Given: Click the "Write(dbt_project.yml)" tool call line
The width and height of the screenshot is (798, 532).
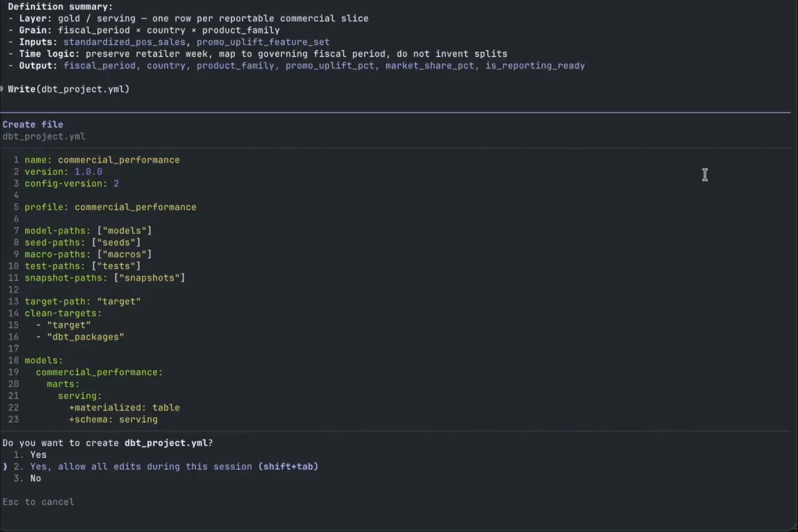Looking at the screenshot, I should [x=69, y=89].
